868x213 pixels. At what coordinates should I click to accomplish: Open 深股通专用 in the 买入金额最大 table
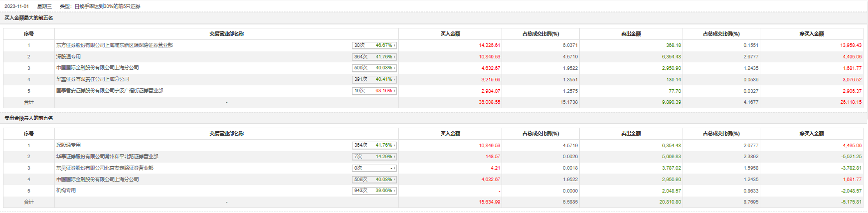point(68,57)
